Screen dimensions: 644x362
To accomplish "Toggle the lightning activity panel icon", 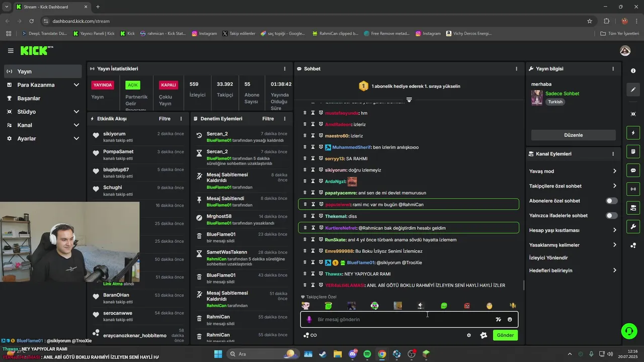I will [633, 133].
